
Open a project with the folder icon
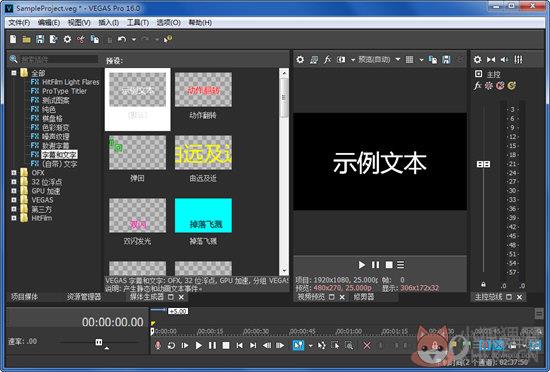[26, 40]
